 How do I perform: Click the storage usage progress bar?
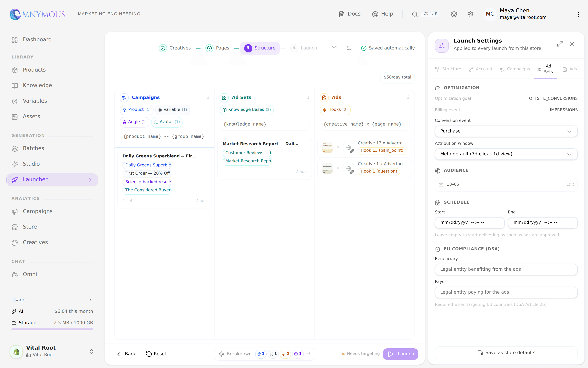pos(52,329)
